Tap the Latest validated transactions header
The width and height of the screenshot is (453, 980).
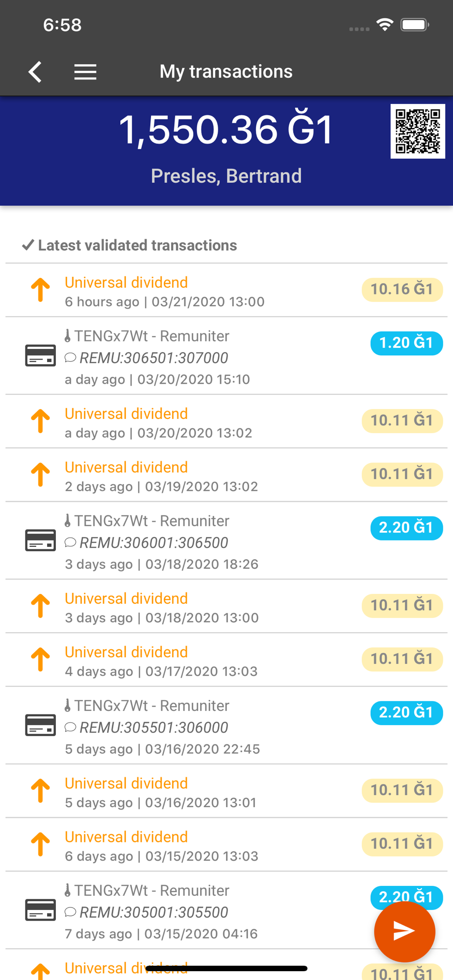[137, 245]
